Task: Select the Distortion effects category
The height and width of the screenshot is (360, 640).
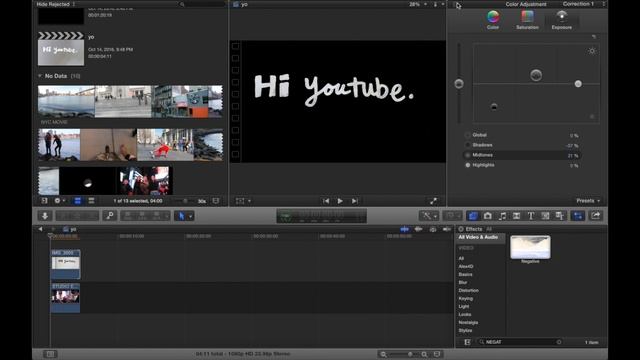Action: (469, 291)
